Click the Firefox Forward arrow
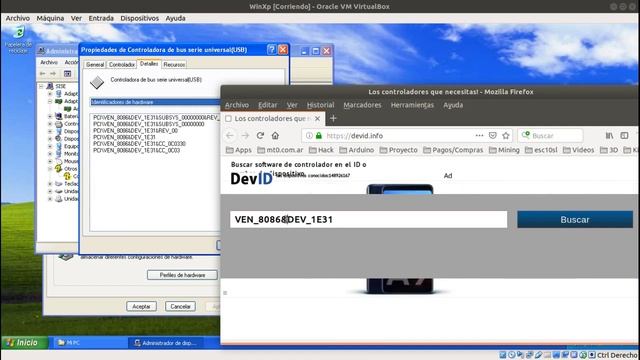The image size is (640, 360). (x=245, y=136)
